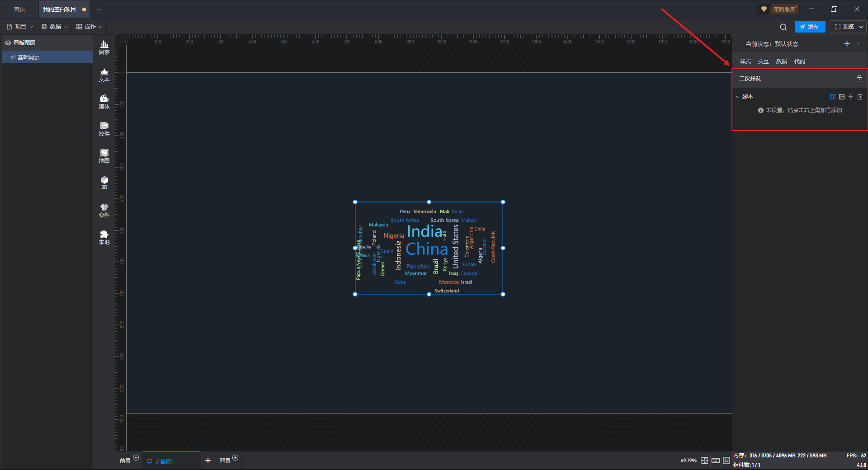Image resolution: width=868 pixels, height=470 pixels.
Task: Switch script view to blue table layout
Action: (x=832, y=97)
